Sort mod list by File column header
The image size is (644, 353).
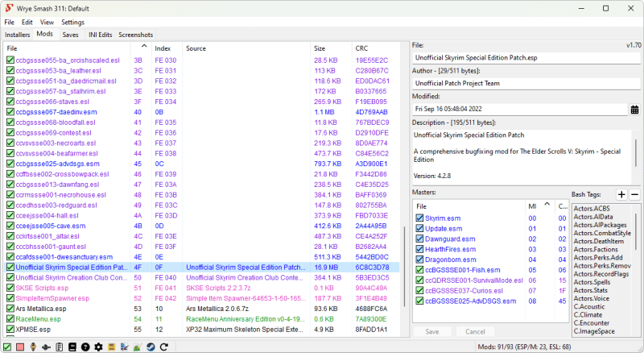(x=67, y=48)
